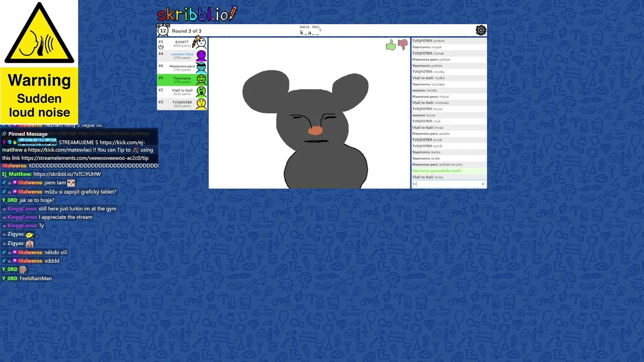Click chat message "Yourmama: kocka"

click(x=449, y=152)
